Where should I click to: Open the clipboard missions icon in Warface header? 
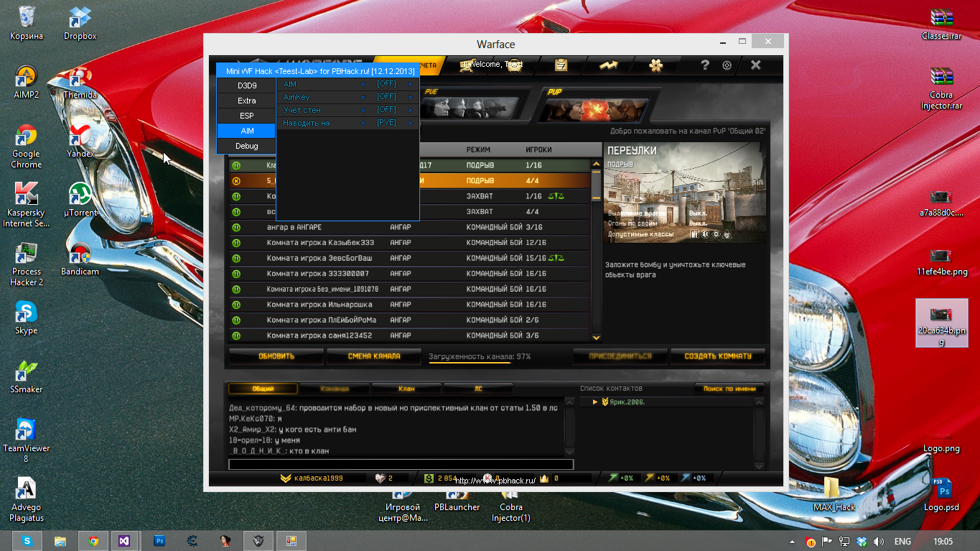coord(561,65)
